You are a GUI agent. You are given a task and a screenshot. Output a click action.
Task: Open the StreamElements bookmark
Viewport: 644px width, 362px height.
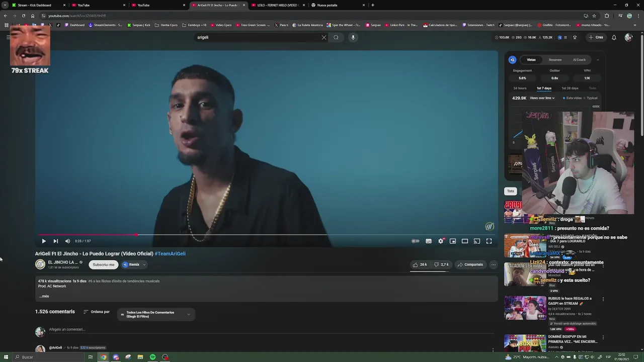pyautogui.click(x=105, y=25)
